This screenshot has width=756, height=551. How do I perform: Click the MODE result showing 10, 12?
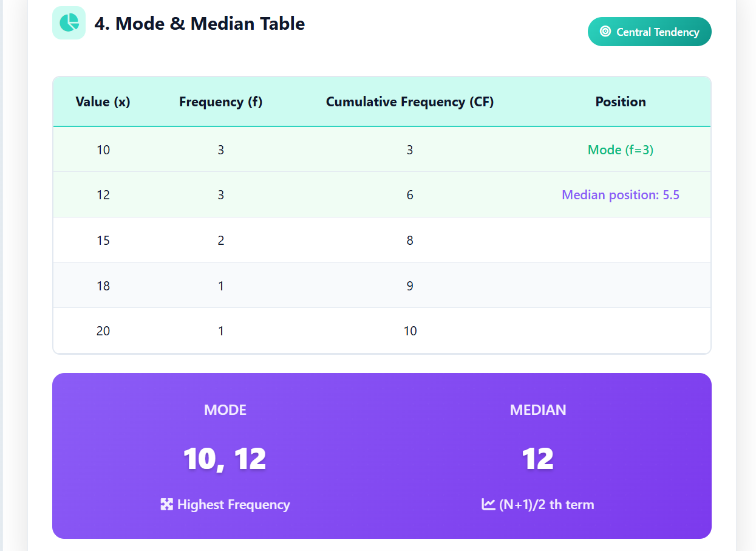[x=225, y=459]
